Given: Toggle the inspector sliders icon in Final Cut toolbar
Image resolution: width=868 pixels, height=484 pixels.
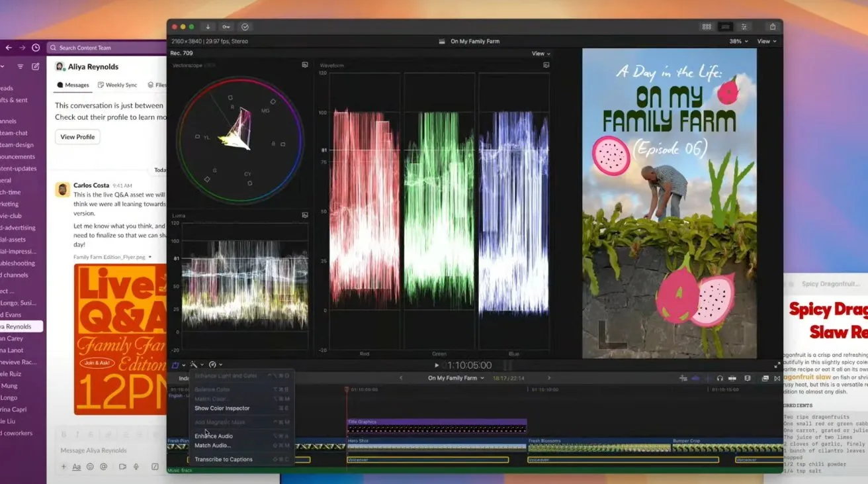Looking at the screenshot, I should click(x=744, y=26).
